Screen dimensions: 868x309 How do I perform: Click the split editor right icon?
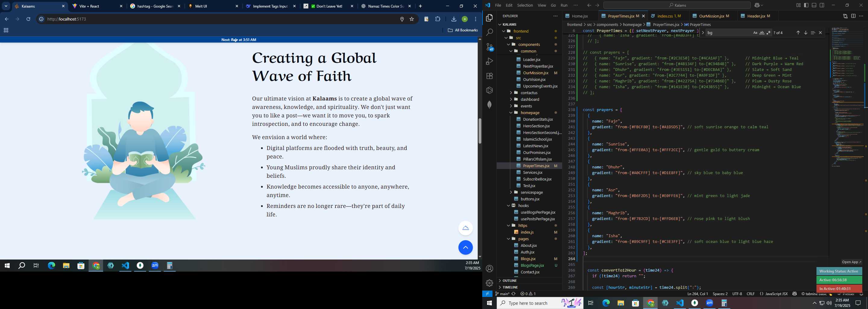[853, 16]
